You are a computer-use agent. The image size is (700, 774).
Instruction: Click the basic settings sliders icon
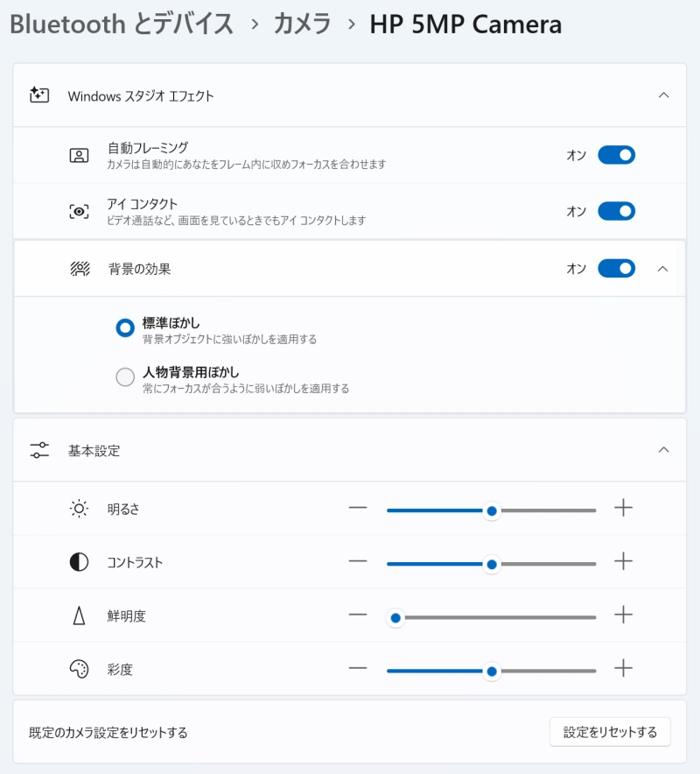click(x=39, y=450)
